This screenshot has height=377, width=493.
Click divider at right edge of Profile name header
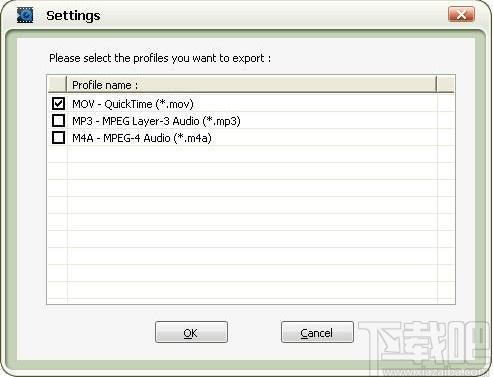click(437, 85)
